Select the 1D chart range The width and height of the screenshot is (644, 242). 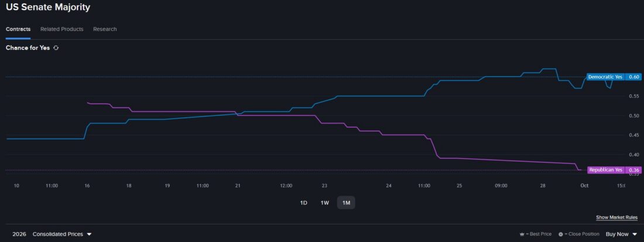(303, 203)
